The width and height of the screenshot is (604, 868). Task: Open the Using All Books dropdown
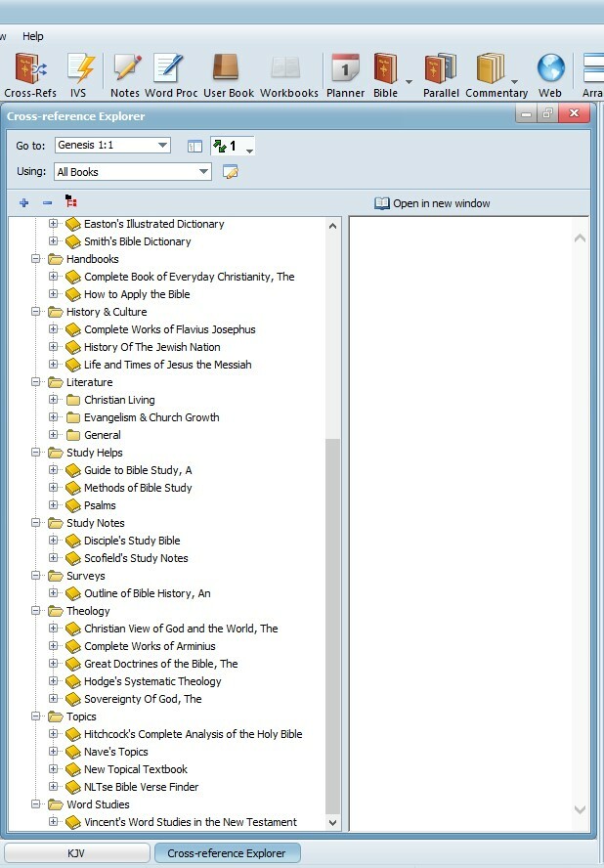203,172
